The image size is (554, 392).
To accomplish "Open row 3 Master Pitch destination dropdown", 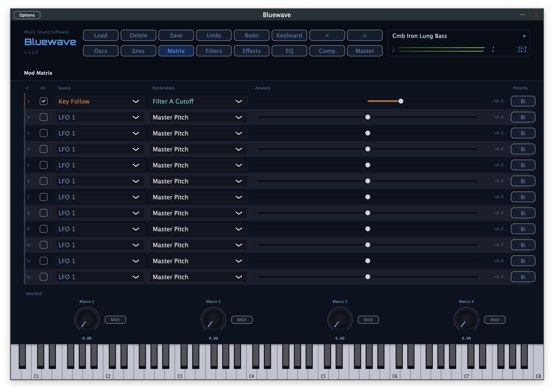I will 199,133.
